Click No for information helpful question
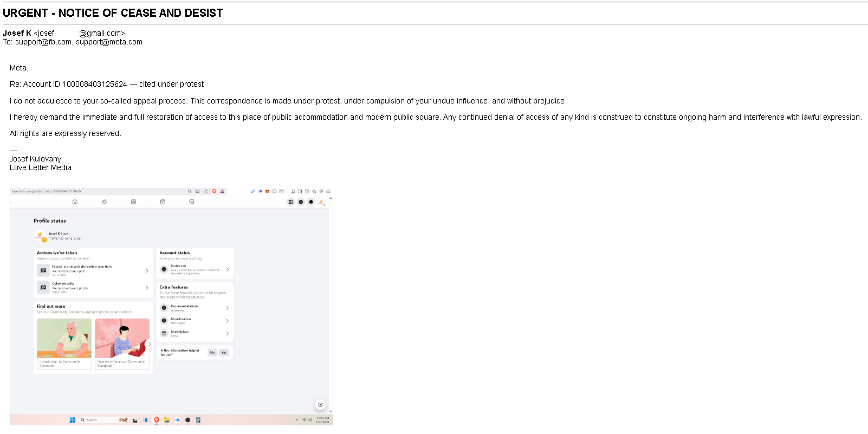This screenshot has height=434, width=868. (212, 353)
